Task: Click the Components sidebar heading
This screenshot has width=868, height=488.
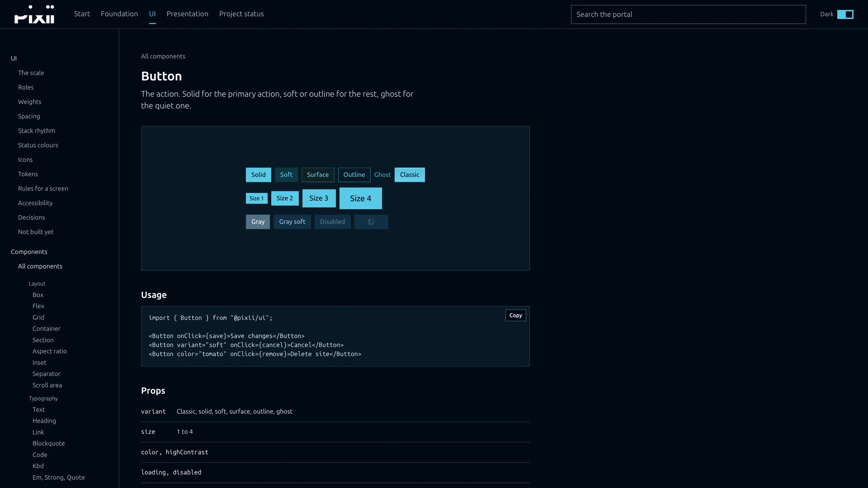Action: pos(29,252)
